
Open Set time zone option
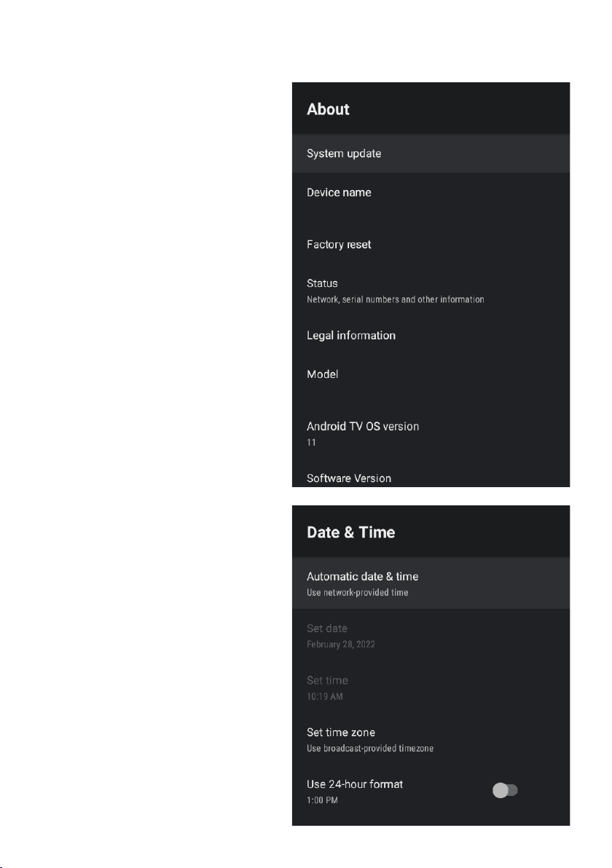pos(431,739)
